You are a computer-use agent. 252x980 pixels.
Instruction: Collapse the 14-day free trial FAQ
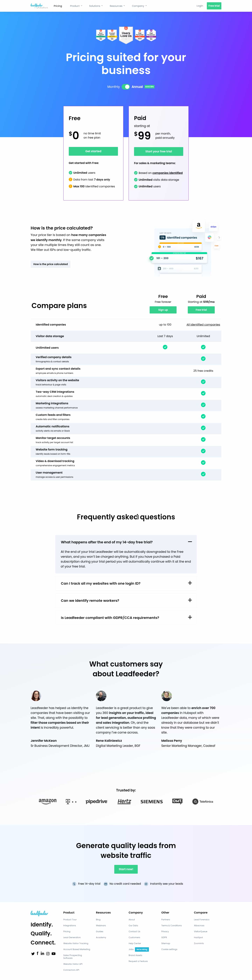(190, 542)
